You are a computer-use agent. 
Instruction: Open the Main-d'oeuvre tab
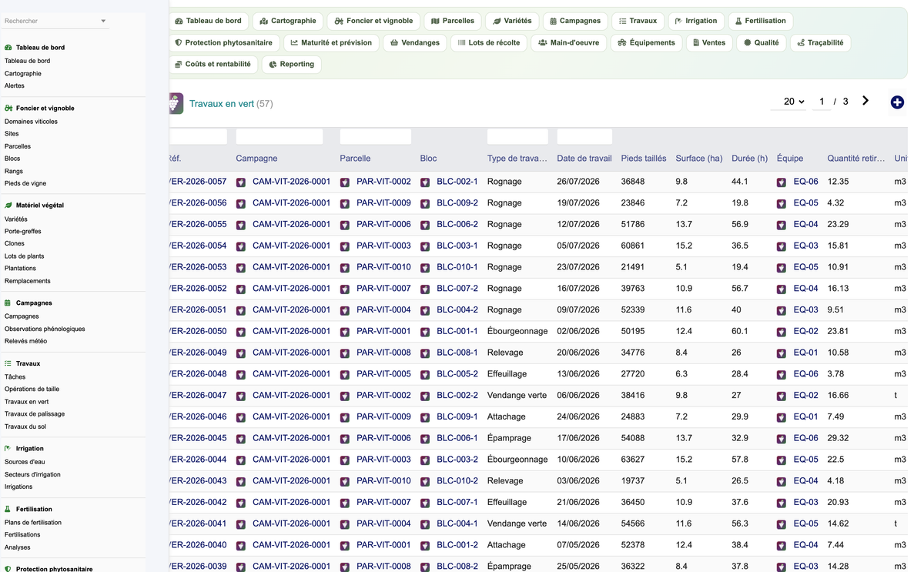(x=568, y=42)
